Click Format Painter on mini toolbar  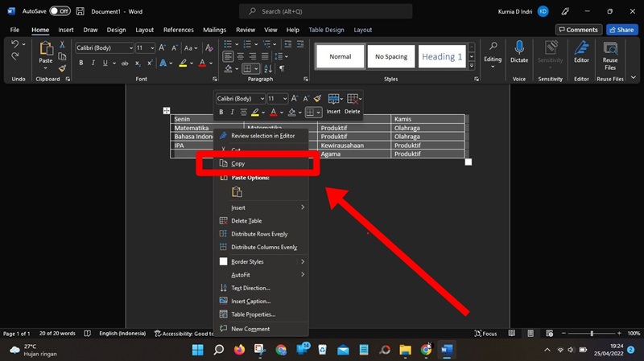pos(317,98)
